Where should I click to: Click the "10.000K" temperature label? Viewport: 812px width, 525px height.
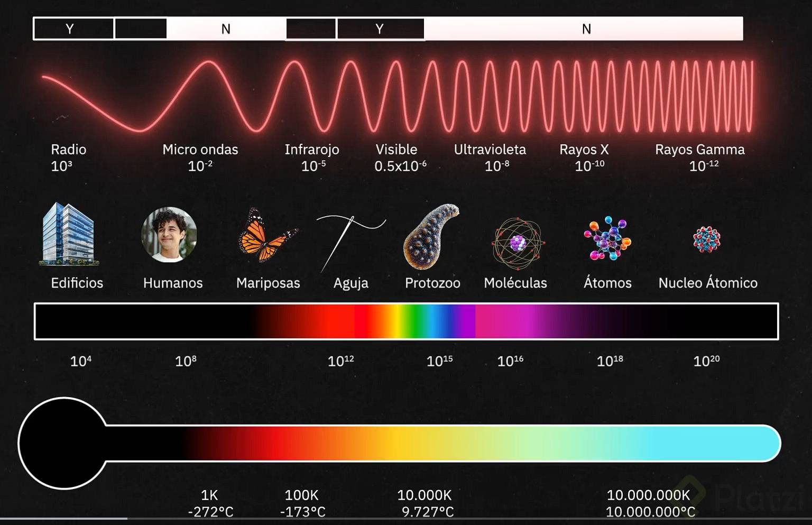click(x=425, y=495)
